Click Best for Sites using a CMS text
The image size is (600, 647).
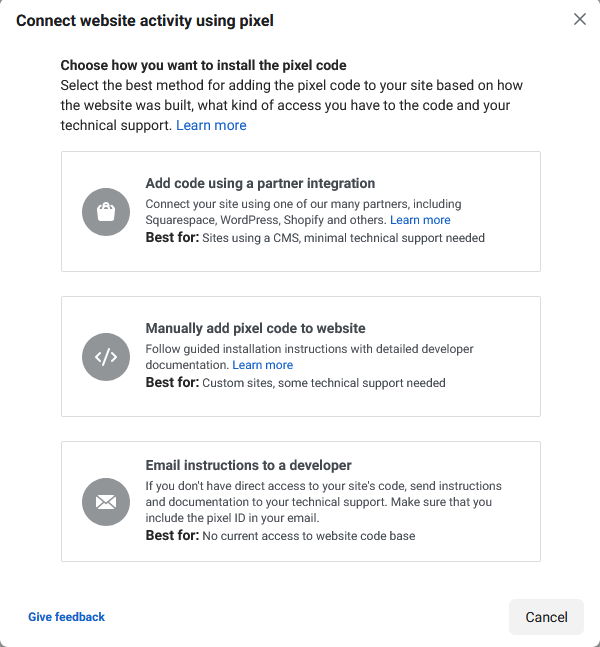(x=315, y=238)
